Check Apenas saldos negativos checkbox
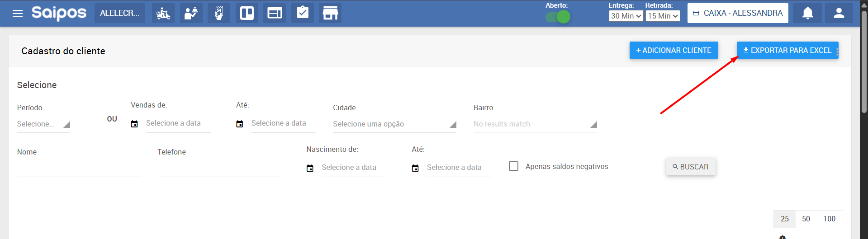 [x=513, y=166]
